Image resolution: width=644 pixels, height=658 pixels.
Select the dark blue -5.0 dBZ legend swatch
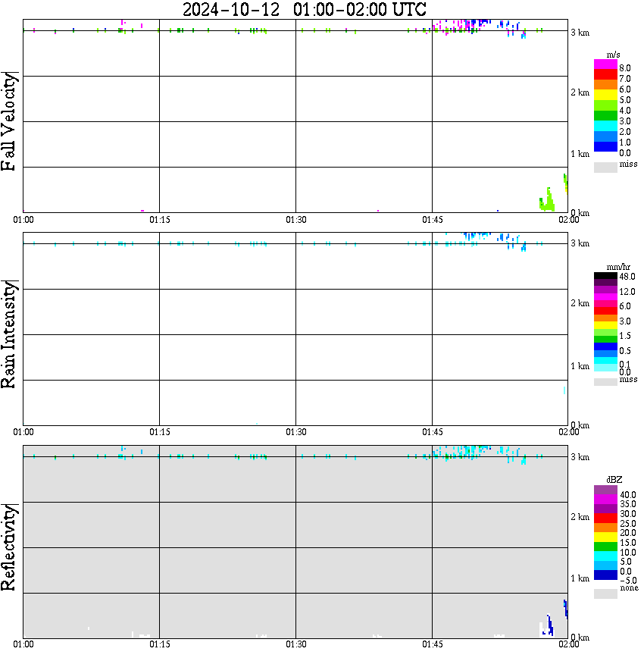[605, 575]
